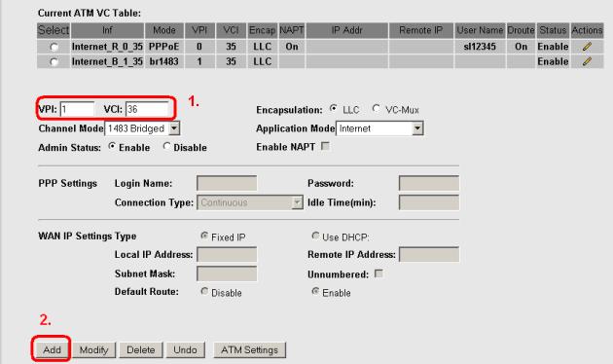The height and width of the screenshot is (364, 613).
Task: Click the Droute column header
Action: point(522,30)
